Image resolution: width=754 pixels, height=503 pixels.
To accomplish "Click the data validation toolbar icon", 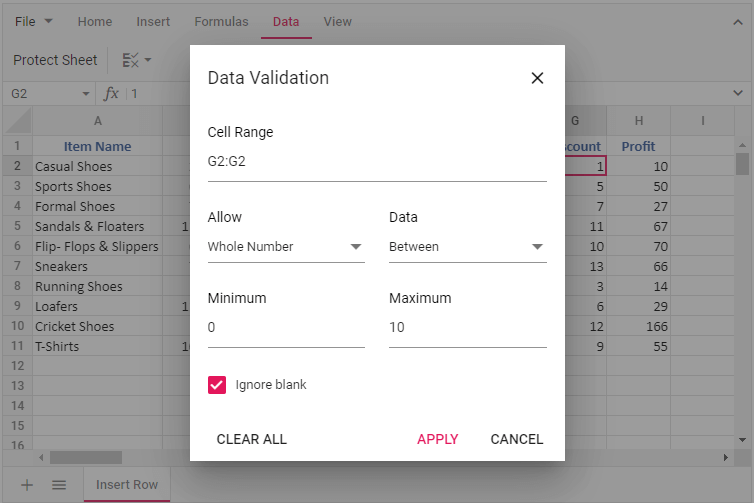I will coord(136,60).
